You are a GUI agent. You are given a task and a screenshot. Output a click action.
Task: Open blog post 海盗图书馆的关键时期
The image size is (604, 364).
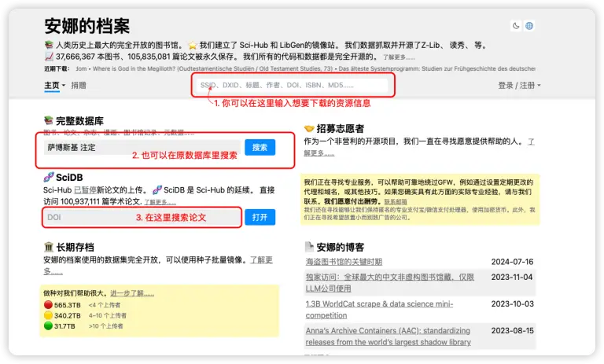[x=344, y=262]
